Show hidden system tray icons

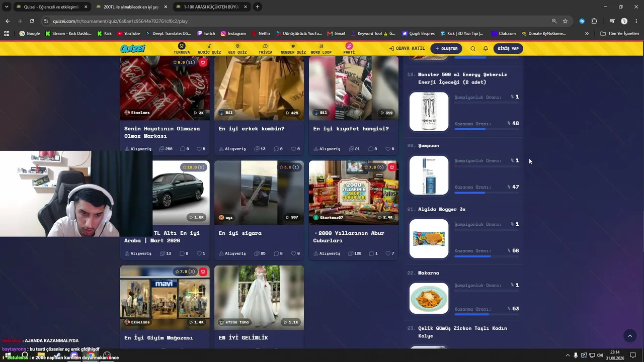tap(568, 355)
